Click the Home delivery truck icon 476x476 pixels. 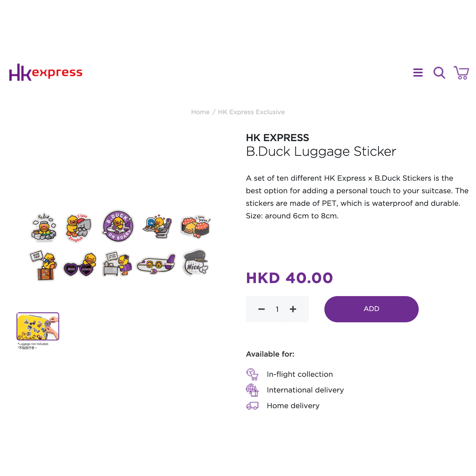(x=252, y=406)
